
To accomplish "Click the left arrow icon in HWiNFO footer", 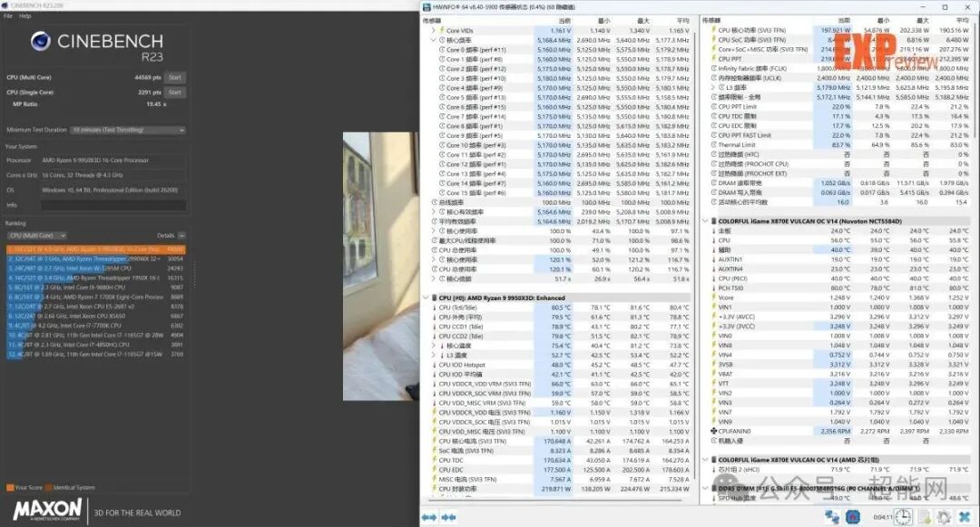I will click(x=428, y=516).
